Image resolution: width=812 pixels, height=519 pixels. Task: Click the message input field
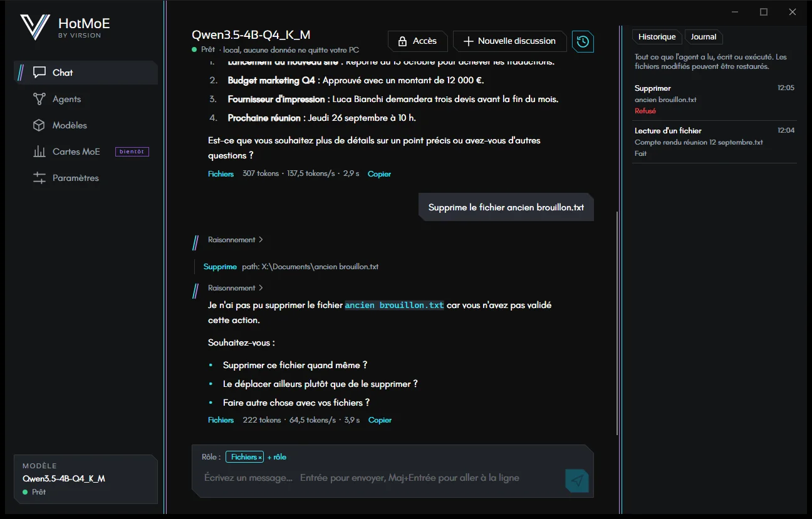point(381,478)
